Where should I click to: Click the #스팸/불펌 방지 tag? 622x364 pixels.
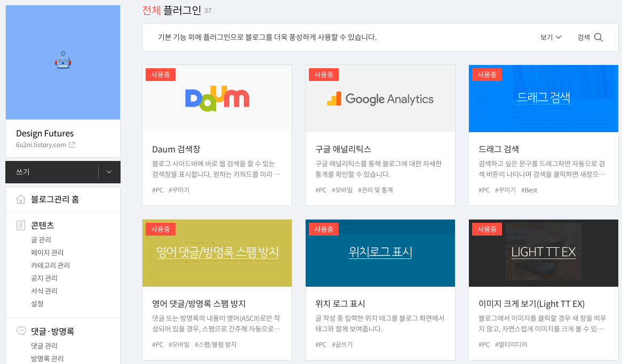[x=216, y=345]
